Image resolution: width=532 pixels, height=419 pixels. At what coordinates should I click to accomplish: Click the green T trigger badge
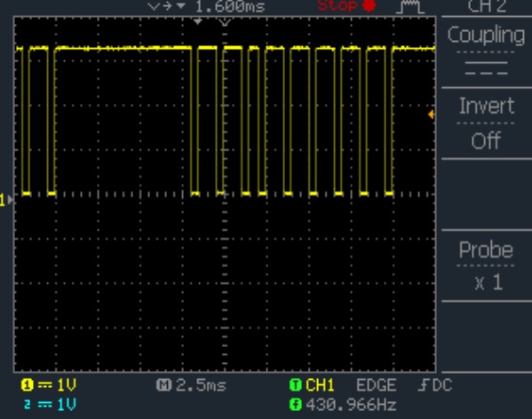pyautogui.click(x=296, y=385)
